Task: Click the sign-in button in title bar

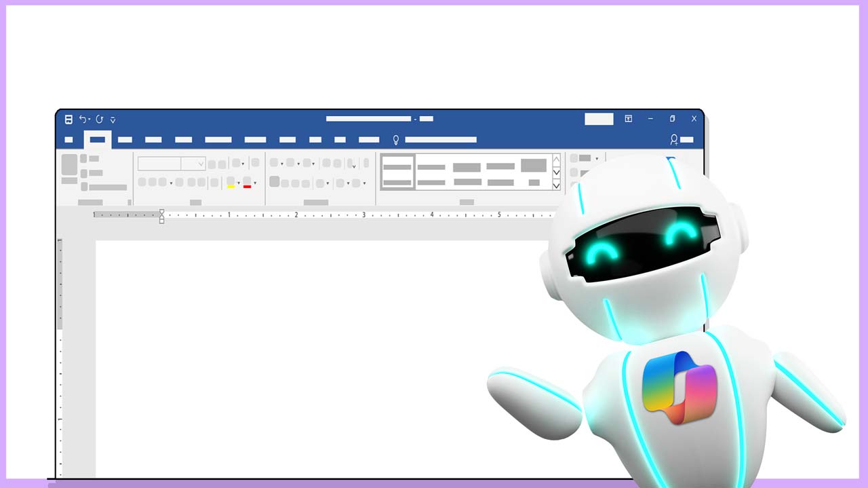Action: click(x=599, y=119)
